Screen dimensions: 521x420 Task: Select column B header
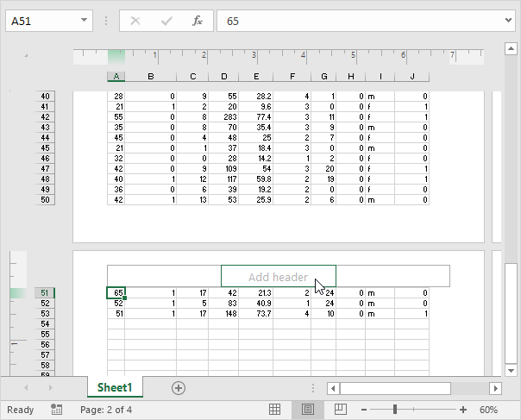pos(150,77)
